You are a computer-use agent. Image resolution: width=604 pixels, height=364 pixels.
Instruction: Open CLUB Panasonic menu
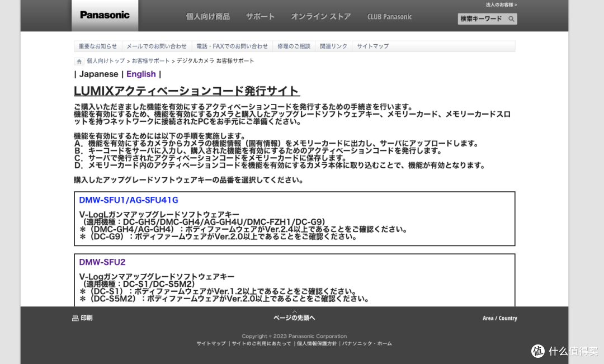(x=389, y=17)
